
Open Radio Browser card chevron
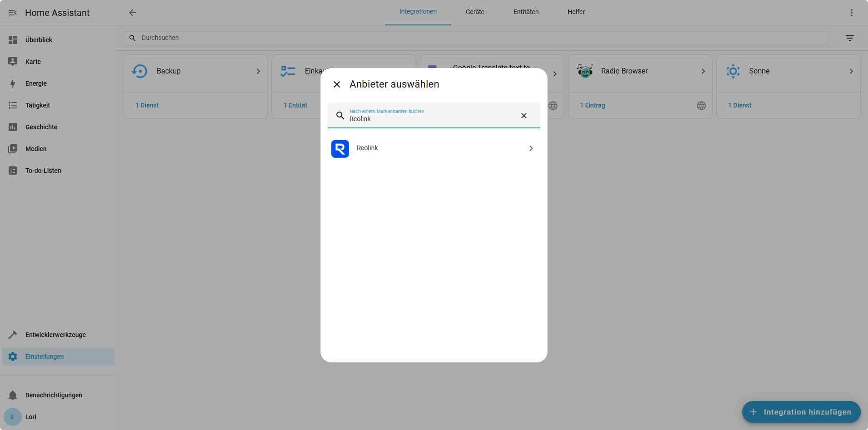(703, 71)
